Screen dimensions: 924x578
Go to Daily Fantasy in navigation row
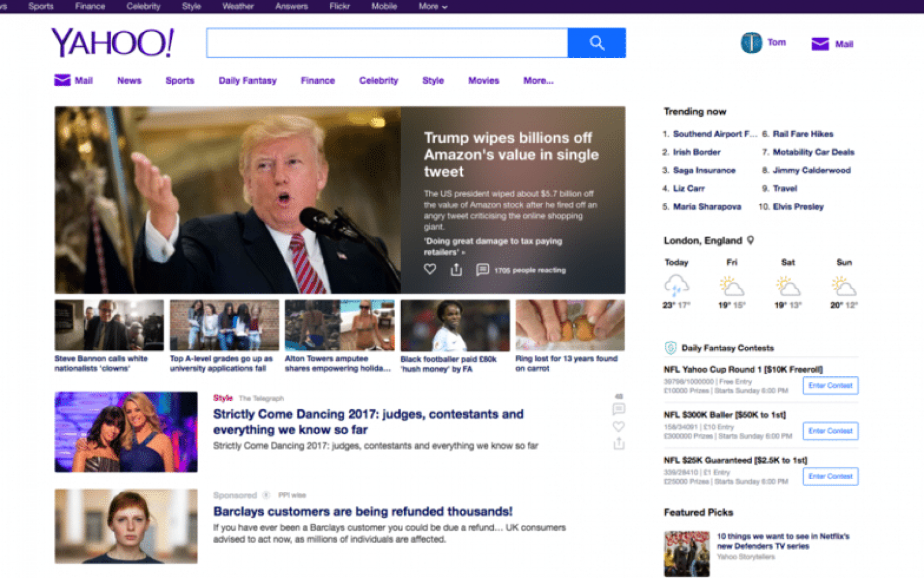click(248, 80)
